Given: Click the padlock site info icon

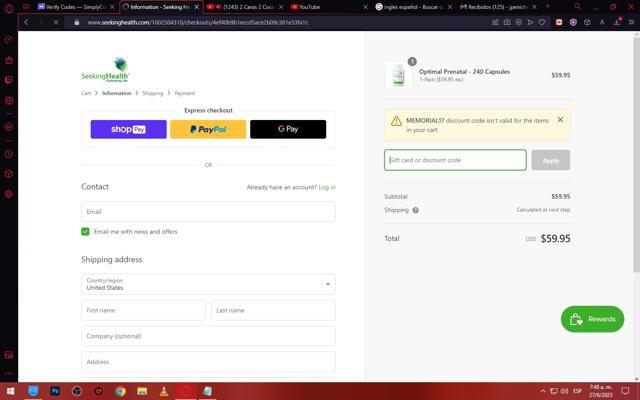Looking at the screenshot, I should [76, 22].
